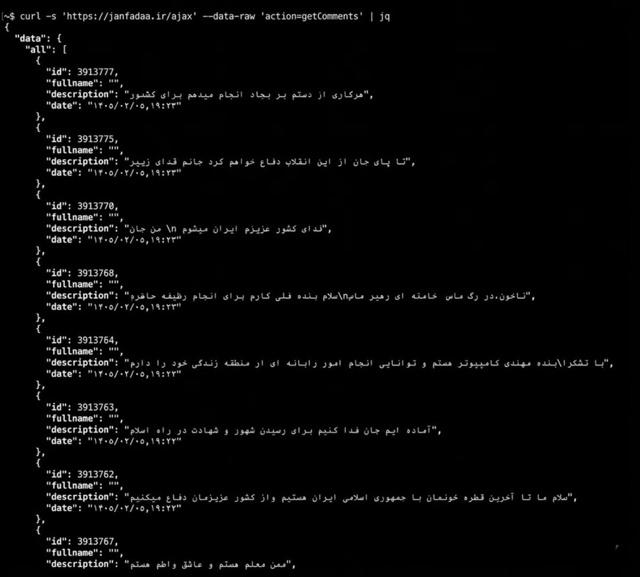The width and height of the screenshot is (640, 577).
Task: Click the id value 3913768
Action: pyautogui.click(x=96, y=273)
